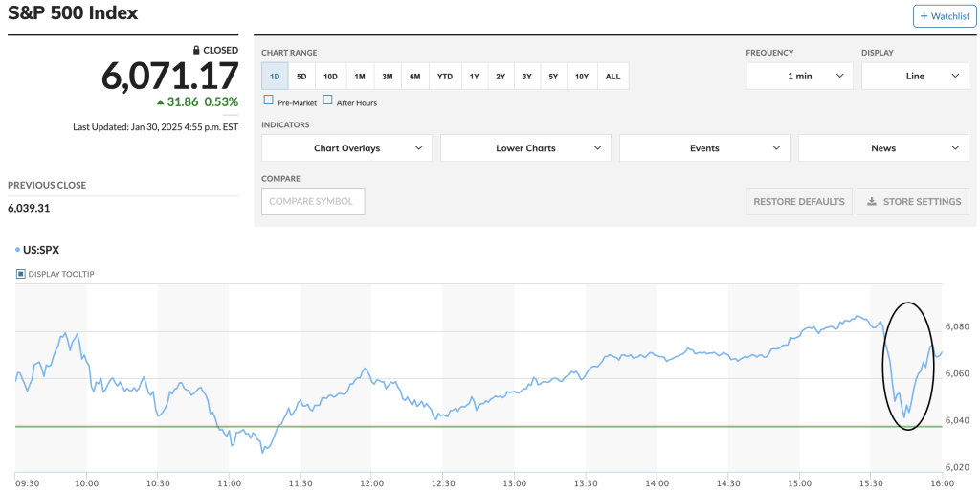
Task: Choose the ALL chart range
Action: 612,76
